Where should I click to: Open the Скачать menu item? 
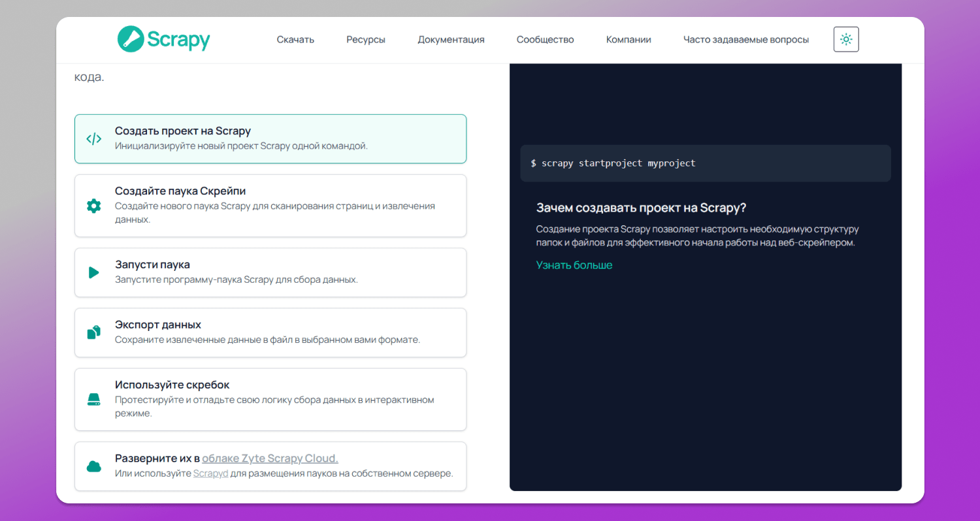pos(295,39)
